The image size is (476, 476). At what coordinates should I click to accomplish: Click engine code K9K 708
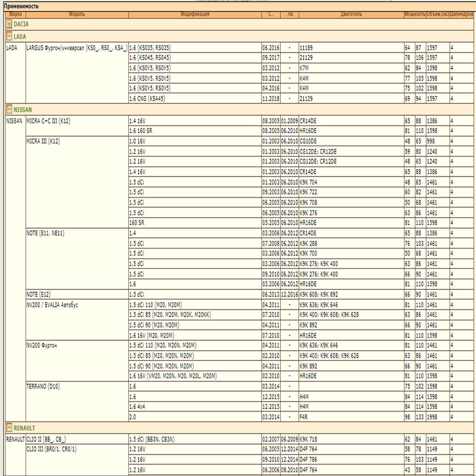(308, 203)
